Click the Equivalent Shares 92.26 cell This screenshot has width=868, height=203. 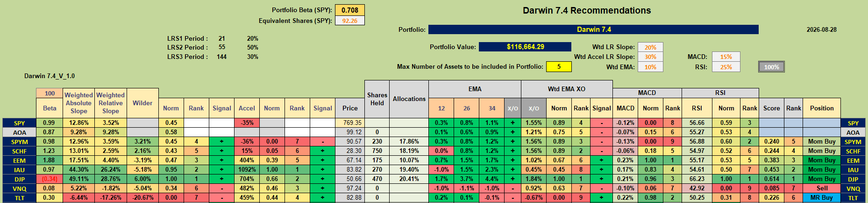coord(349,21)
